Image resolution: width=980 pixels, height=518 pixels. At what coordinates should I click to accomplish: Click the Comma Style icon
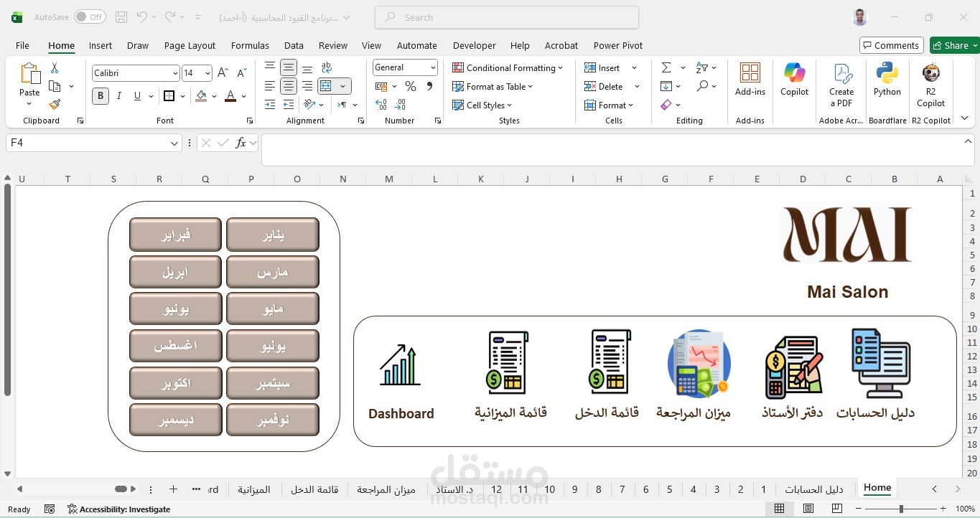click(429, 86)
